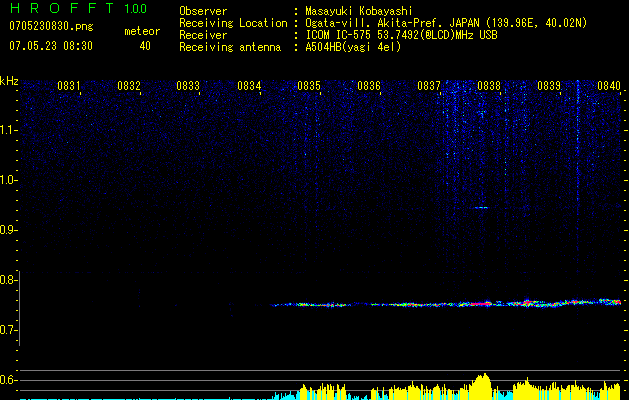Image resolution: width=629 pixels, height=400 pixels.
Task: Click the 0.7 kHz axis label
Action: (x=8, y=330)
